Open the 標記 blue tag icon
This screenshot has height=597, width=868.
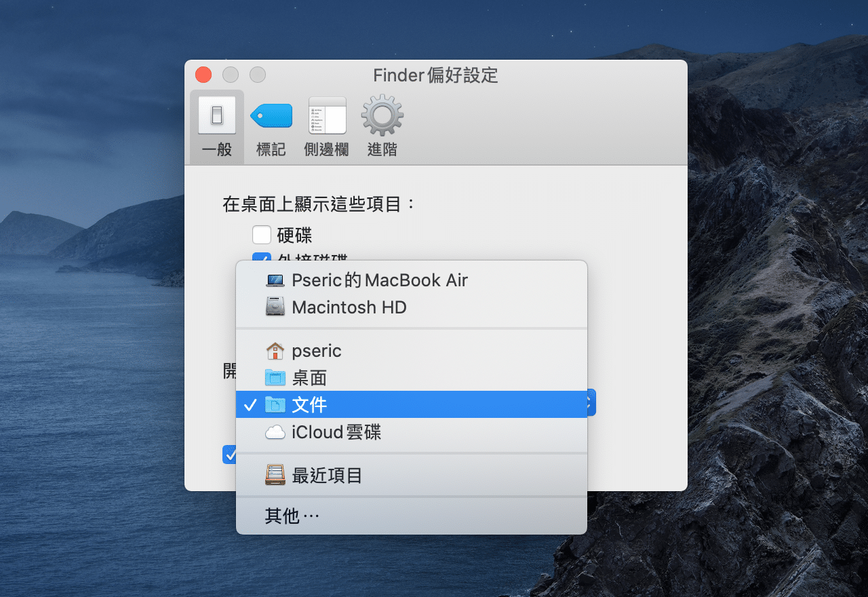point(271,115)
